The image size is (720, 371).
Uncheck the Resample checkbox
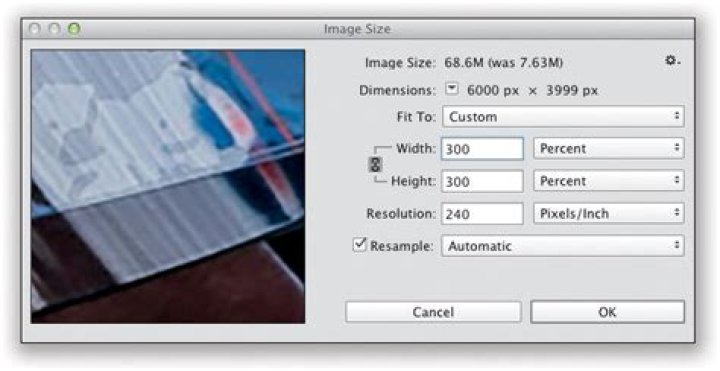[359, 244]
